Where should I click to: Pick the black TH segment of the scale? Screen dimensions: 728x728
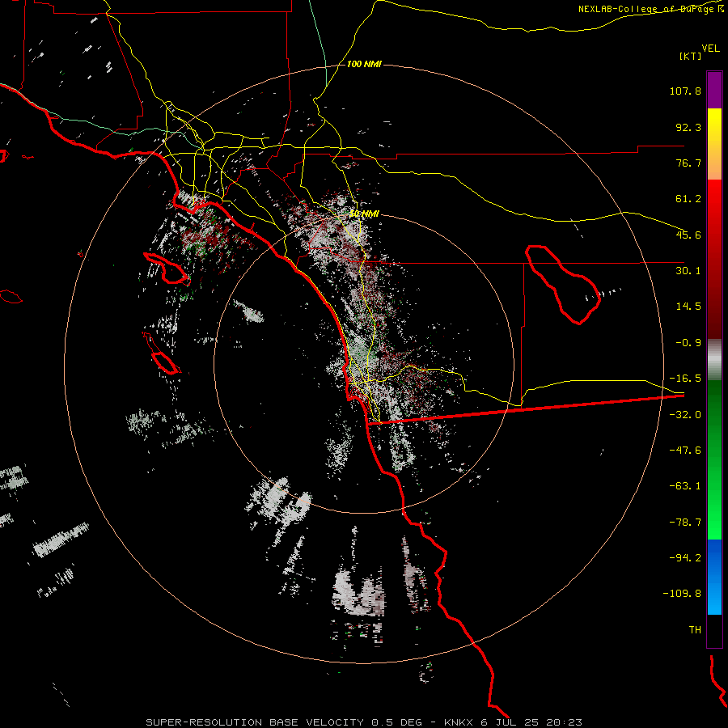click(x=714, y=631)
